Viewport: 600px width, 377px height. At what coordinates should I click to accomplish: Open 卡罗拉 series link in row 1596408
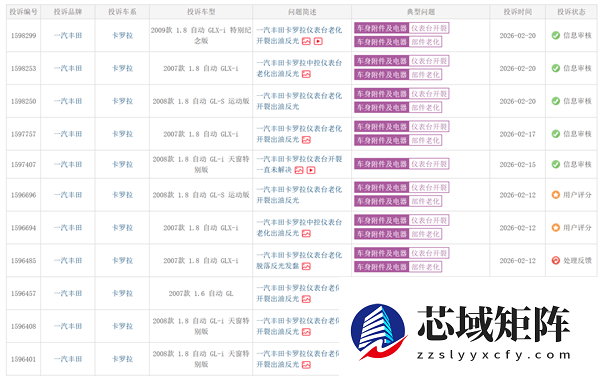[122, 326]
